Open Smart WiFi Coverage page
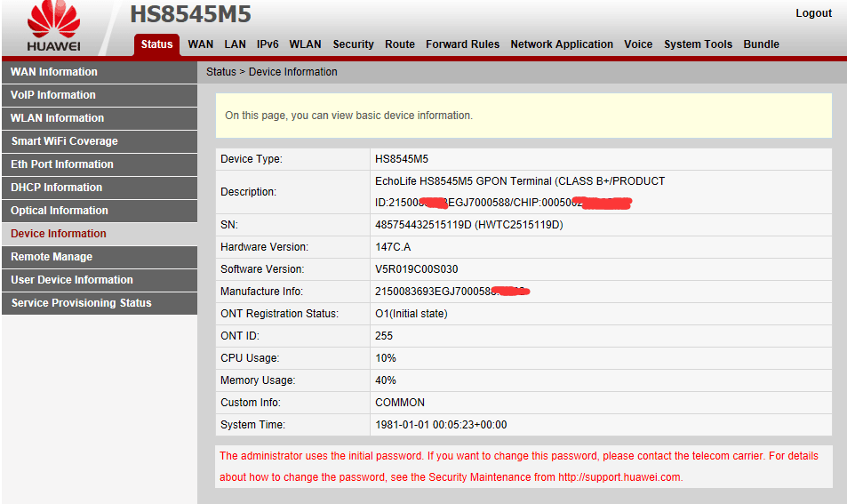The width and height of the screenshot is (847, 504). (64, 141)
